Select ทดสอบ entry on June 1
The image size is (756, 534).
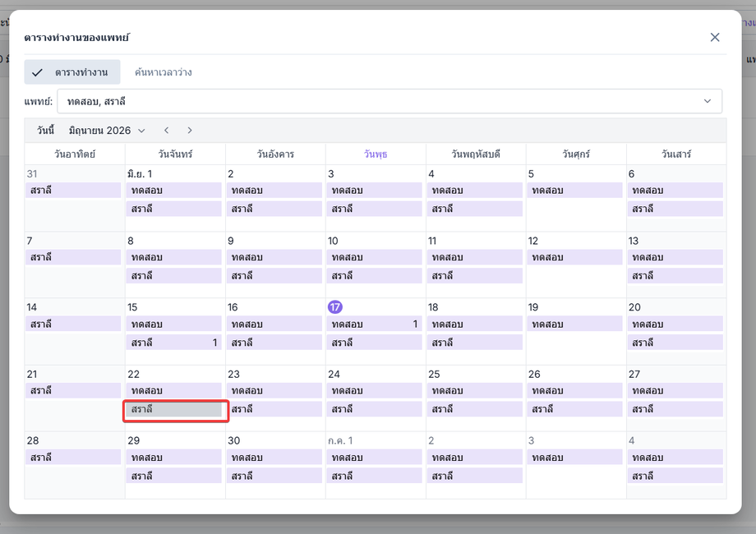coord(173,191)
